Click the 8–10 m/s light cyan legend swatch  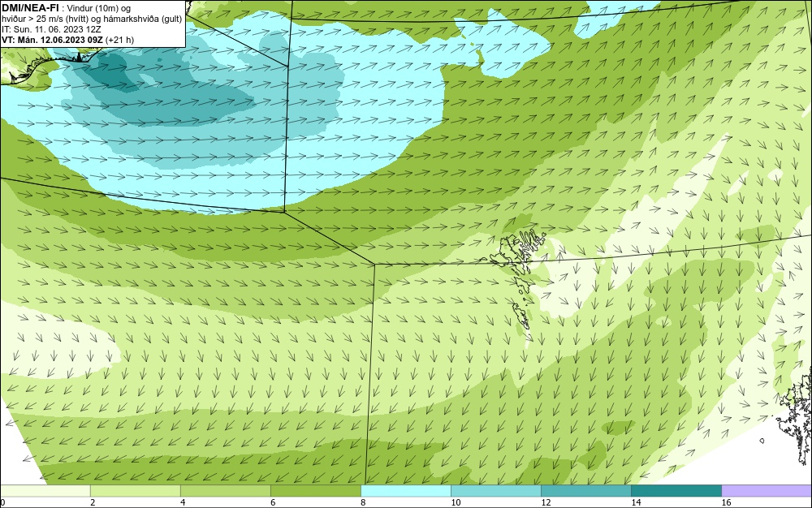point(405,491)
